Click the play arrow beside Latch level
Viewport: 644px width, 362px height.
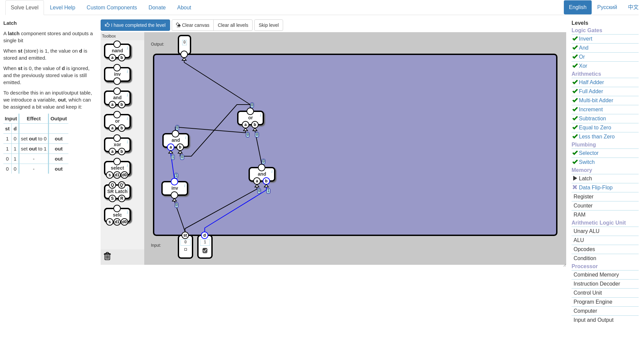tap(575, 179)
